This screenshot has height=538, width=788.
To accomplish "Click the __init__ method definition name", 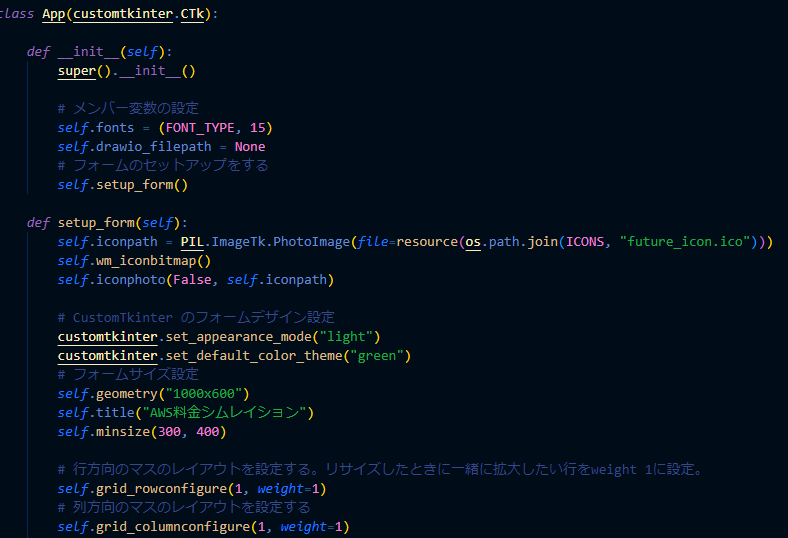I will pyautogui.click(x=88, y=52).
